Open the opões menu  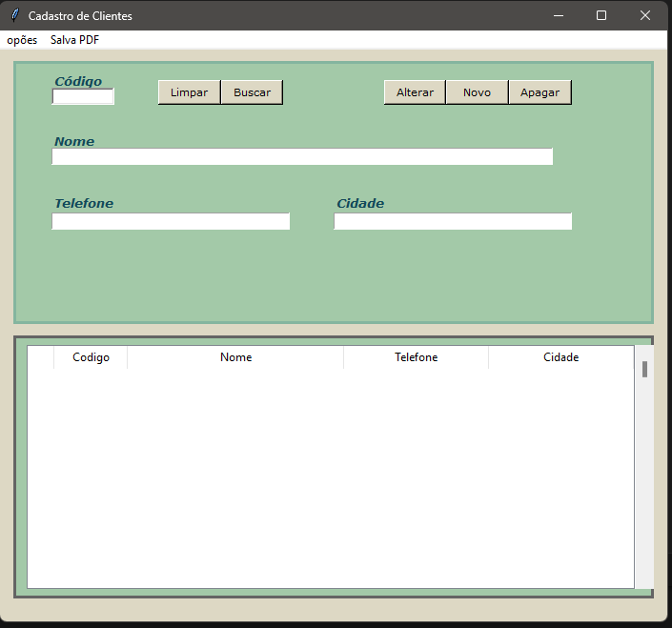pos(22,40)
